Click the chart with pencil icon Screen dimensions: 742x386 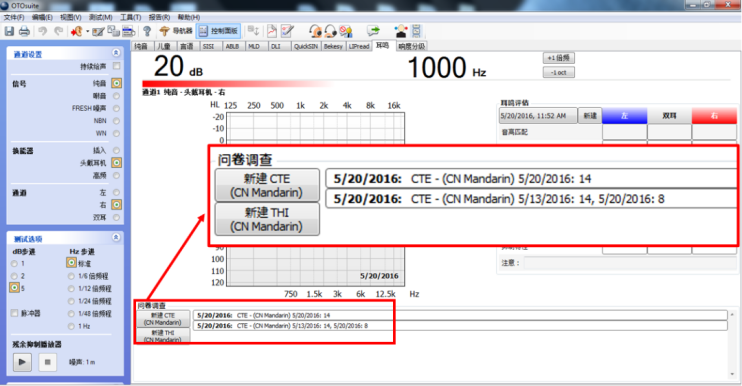coord(287,31)
